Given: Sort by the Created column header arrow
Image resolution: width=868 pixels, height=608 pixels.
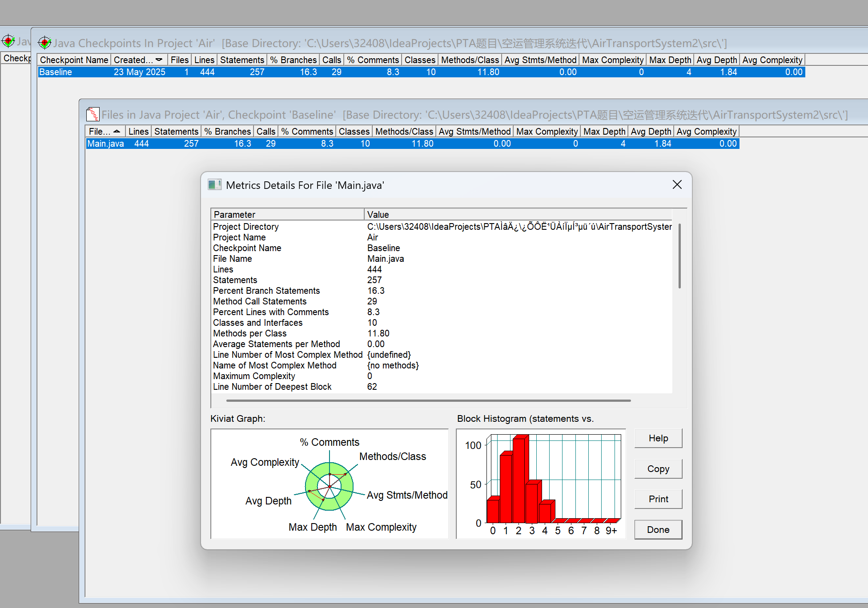Looking at the screenshot, I should [x=159, y=60].
